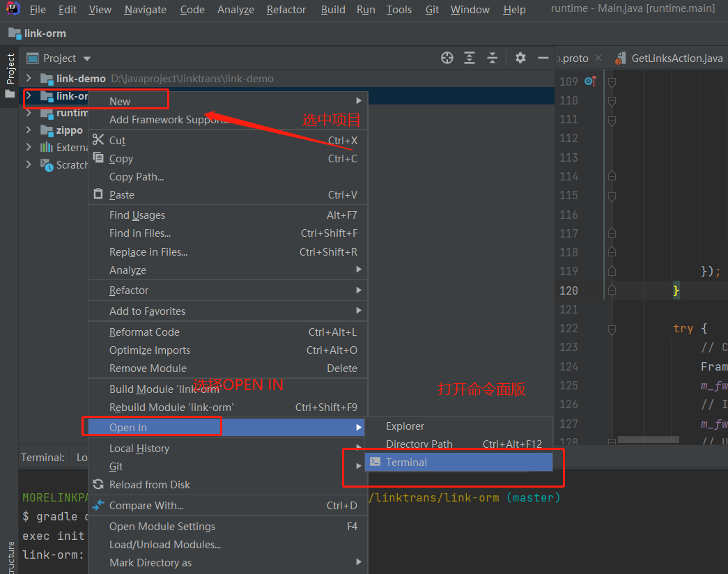The width and height of the screenshot is (728, 574).
Task: Open Project panel settings gear icon
Action: (x=520, y=58)
